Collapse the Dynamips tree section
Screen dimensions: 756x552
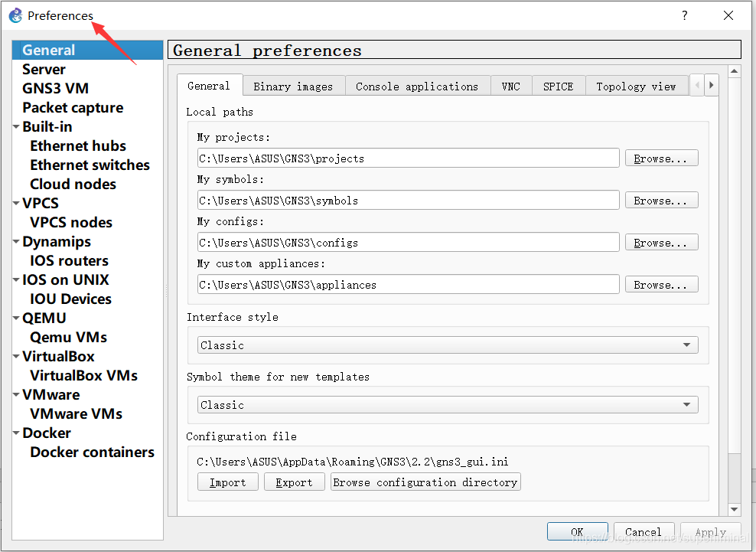(16, 242)
